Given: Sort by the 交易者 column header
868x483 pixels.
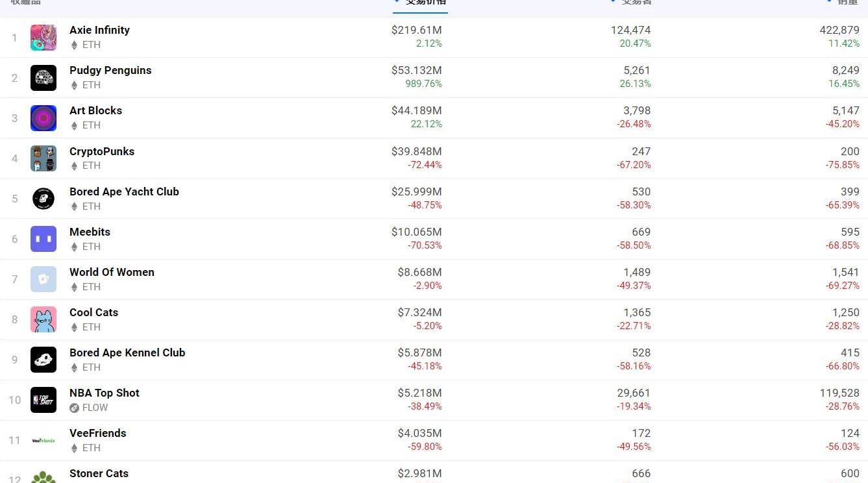Looking at the screenshot, I should (x=636, y=3).
